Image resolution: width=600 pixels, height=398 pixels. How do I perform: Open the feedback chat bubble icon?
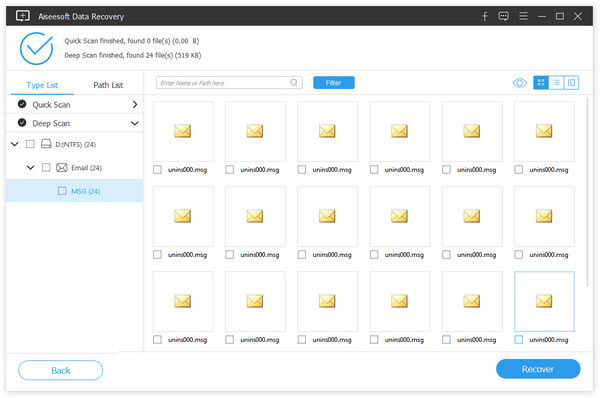pyautogui.click(x=504, y=16)
